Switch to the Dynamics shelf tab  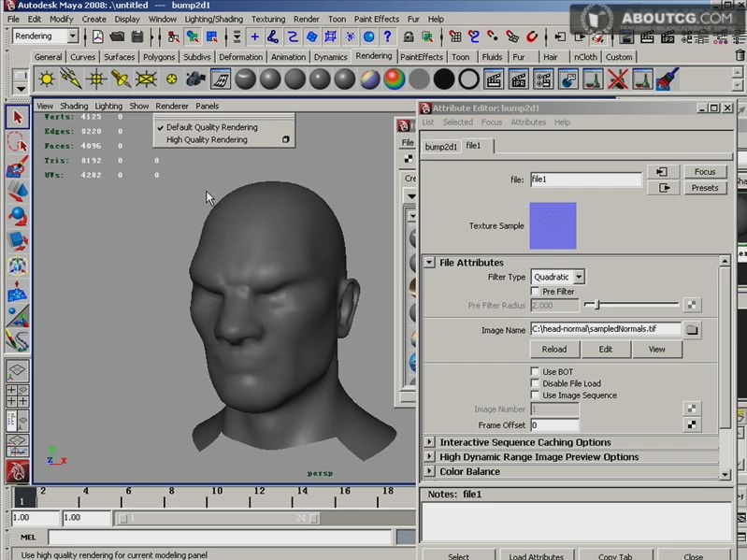(330, 57)
